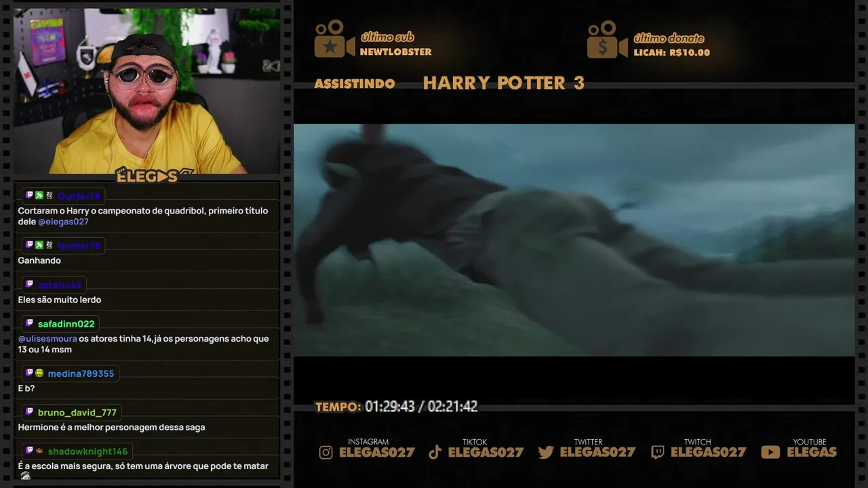Click the message 'E b?'

coord(26,388)
